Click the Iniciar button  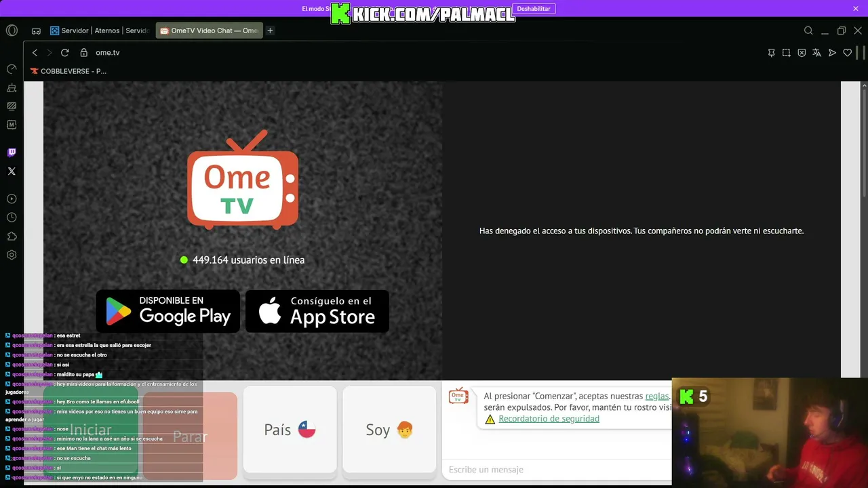tap(91, 430)
